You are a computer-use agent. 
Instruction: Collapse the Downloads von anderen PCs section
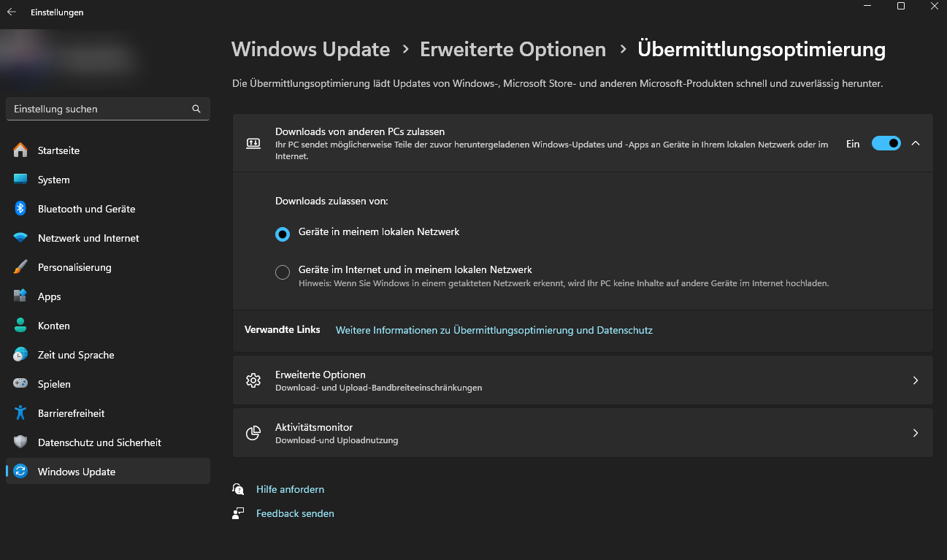[x=916, y=143]
